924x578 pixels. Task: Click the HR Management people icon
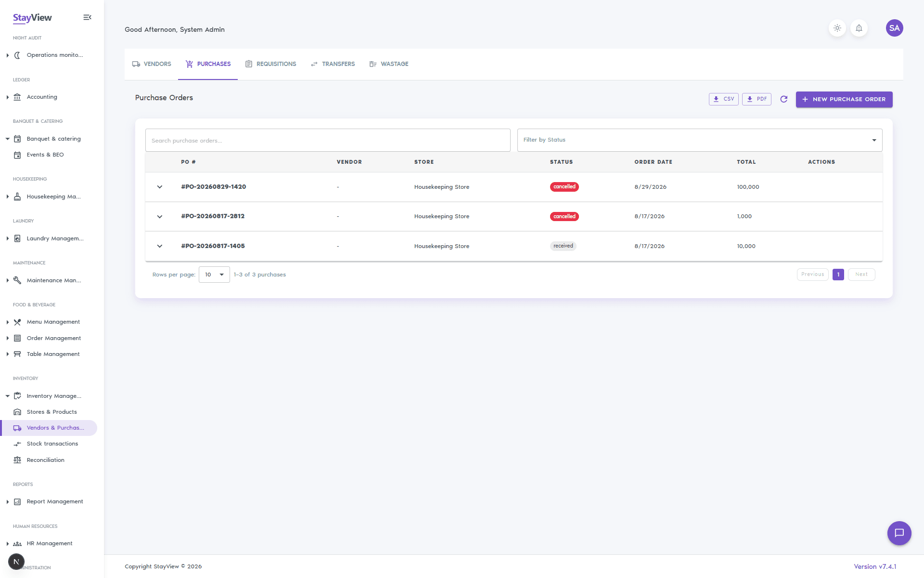[17, 543]
